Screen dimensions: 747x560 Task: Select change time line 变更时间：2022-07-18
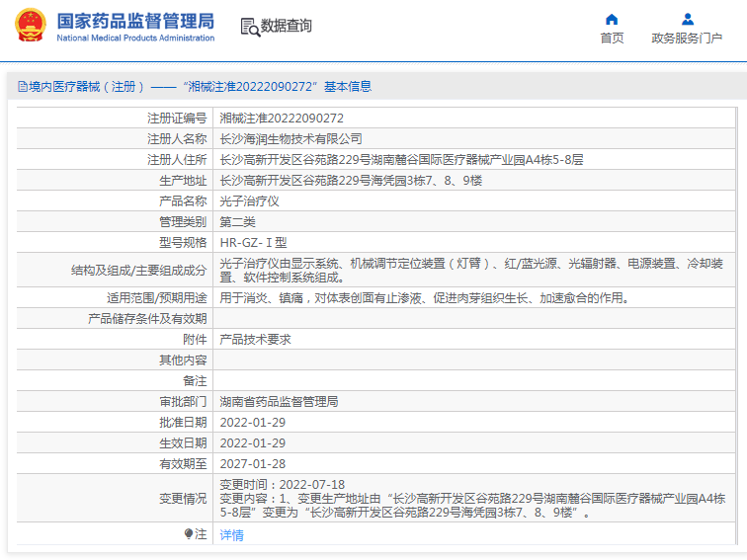[282, 485]
